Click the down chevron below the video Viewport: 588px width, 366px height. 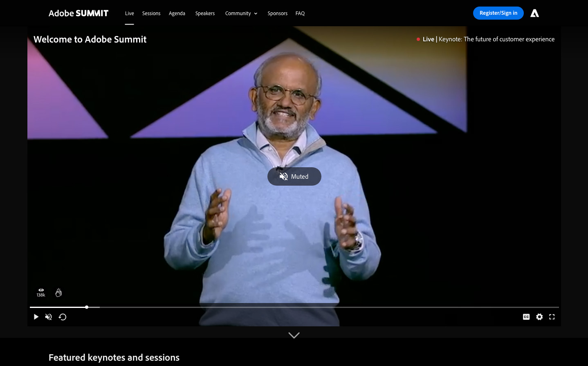tap(294, 335)
